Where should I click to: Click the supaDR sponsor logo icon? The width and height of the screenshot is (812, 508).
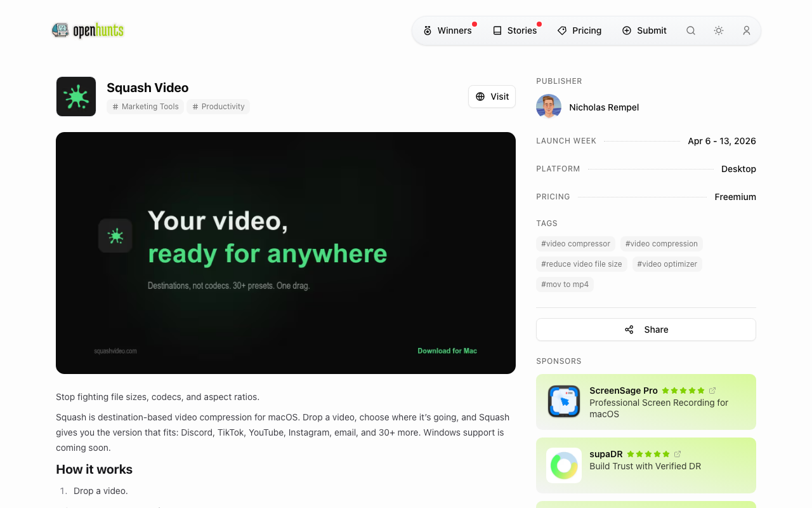pyautogui.click(x=564, y=465)
